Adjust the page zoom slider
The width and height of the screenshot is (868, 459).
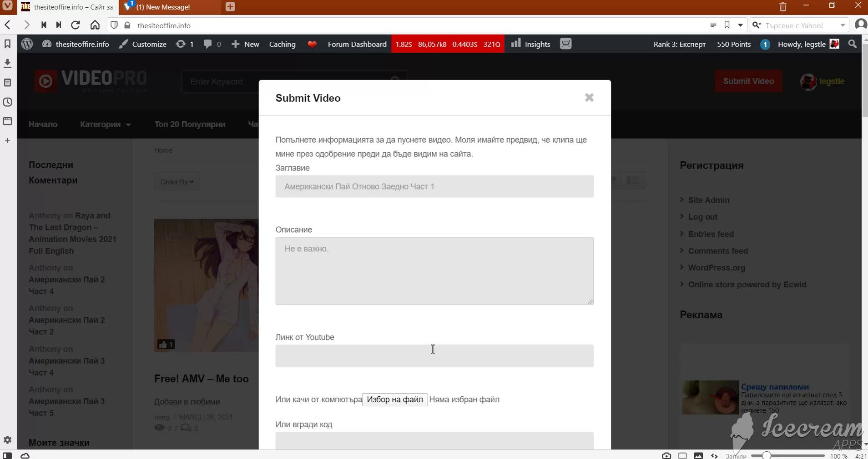[767, 455]
